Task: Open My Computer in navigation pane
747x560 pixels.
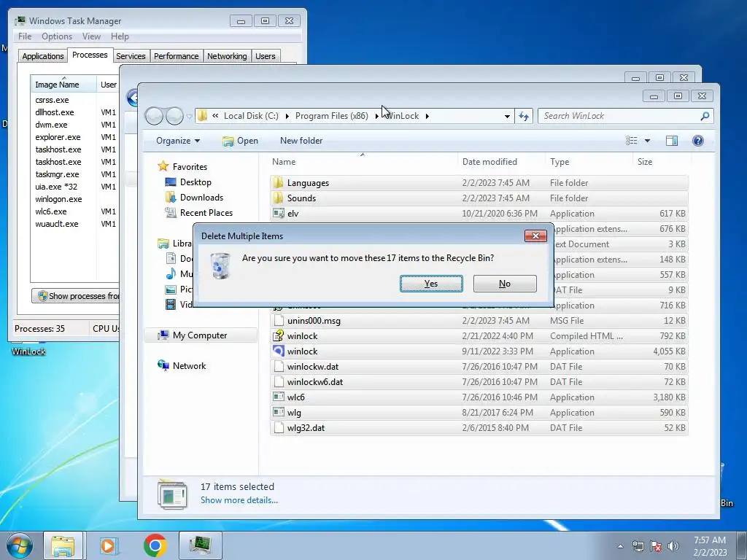Action: pos(200,335)
